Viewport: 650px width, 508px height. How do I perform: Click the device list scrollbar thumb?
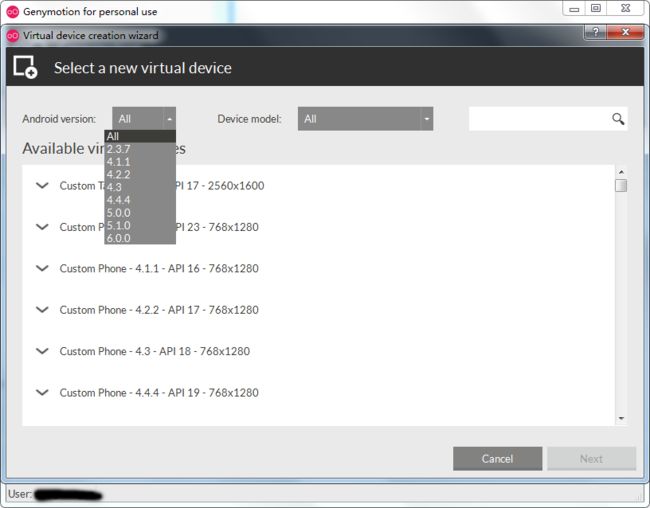click(x=621, y=185)
